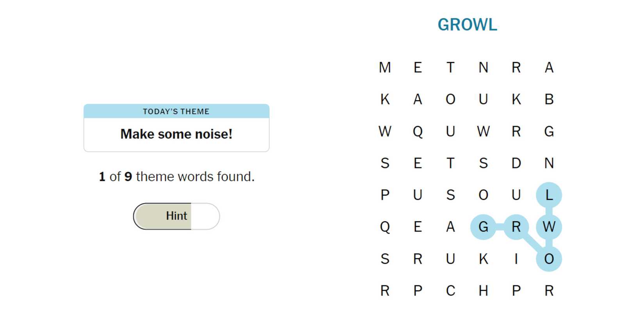Click the Today's Theme header

pos(176,112)
